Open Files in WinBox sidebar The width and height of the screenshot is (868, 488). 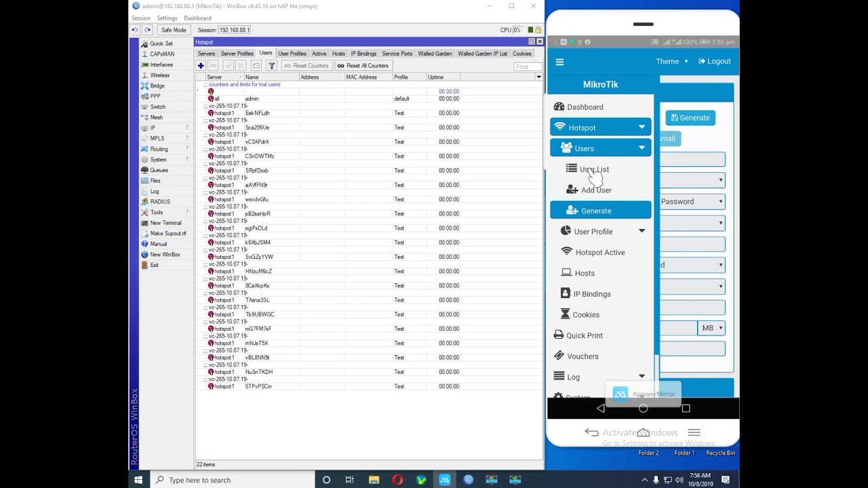155,181
